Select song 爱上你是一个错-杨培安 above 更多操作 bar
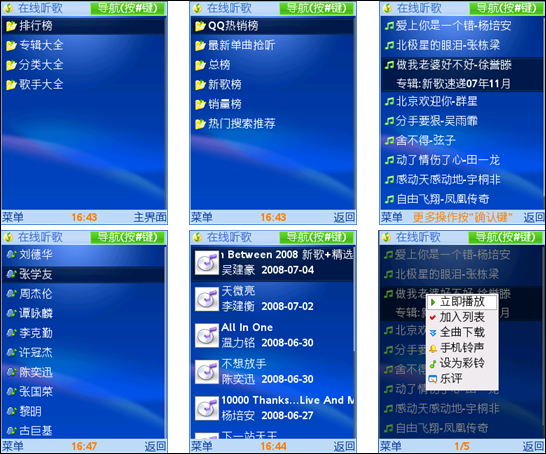546x454 pixels. pos(462,26)
